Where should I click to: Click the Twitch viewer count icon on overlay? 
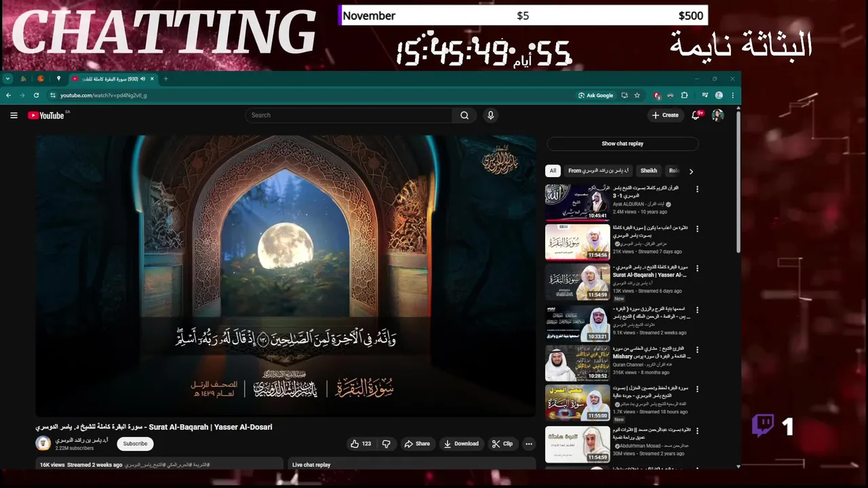point(763,426)
